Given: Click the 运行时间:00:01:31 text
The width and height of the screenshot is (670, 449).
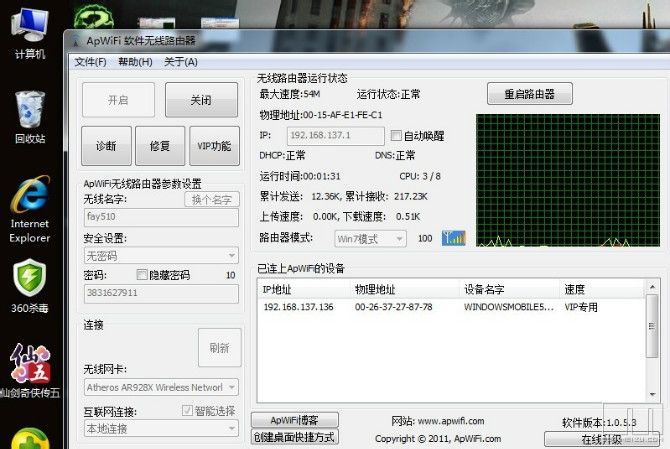Looking at the screenshot, I should (300, 176).
